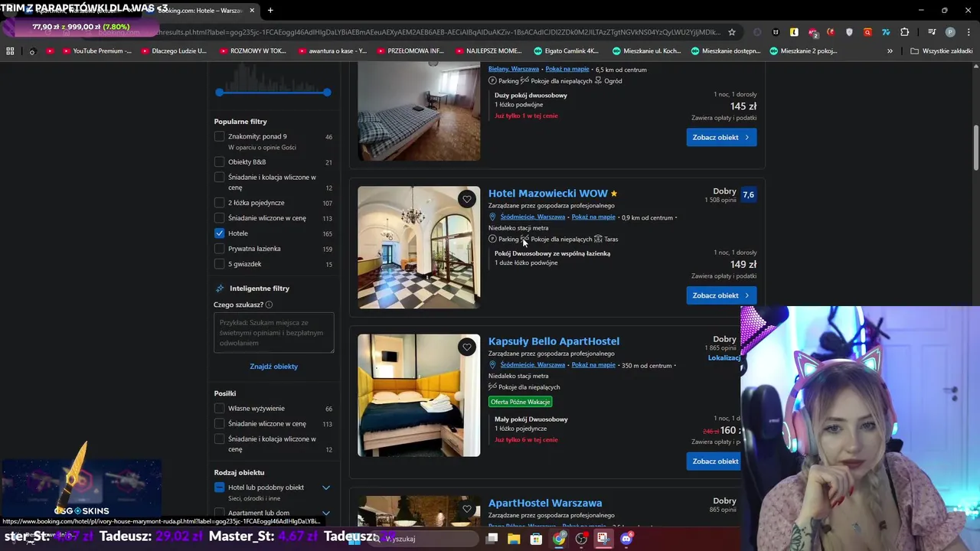Open a new browser tab
980x551 pixels.
tap(270, 10)
